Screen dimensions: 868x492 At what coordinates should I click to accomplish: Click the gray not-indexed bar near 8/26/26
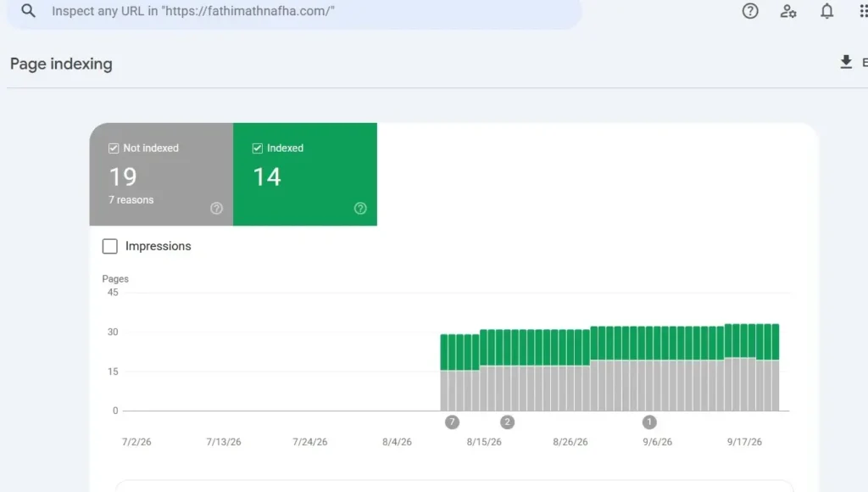pos(570,388)
